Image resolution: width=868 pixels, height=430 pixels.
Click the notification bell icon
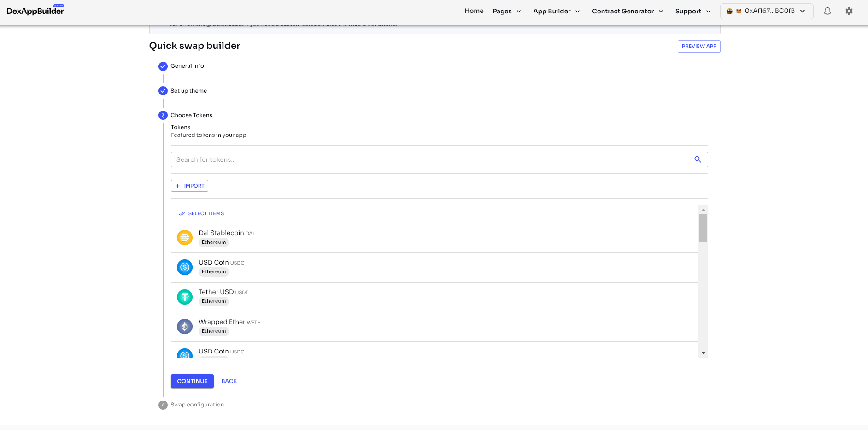pyautogui.click(x=827, y=11)
